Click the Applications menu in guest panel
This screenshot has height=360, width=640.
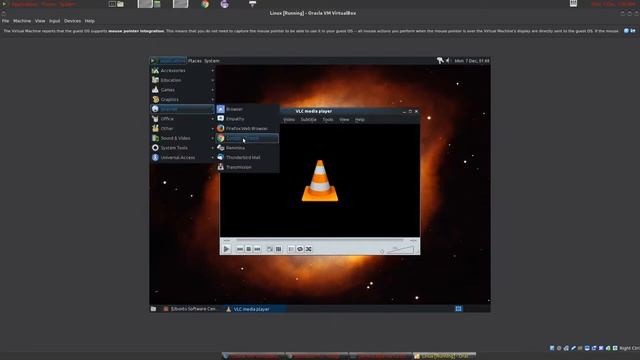168,61
